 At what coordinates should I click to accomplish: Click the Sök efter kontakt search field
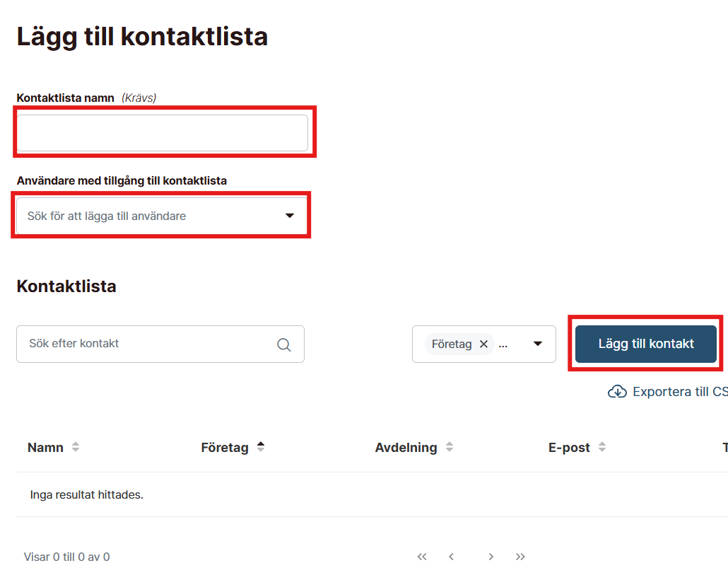coord(148,344)
